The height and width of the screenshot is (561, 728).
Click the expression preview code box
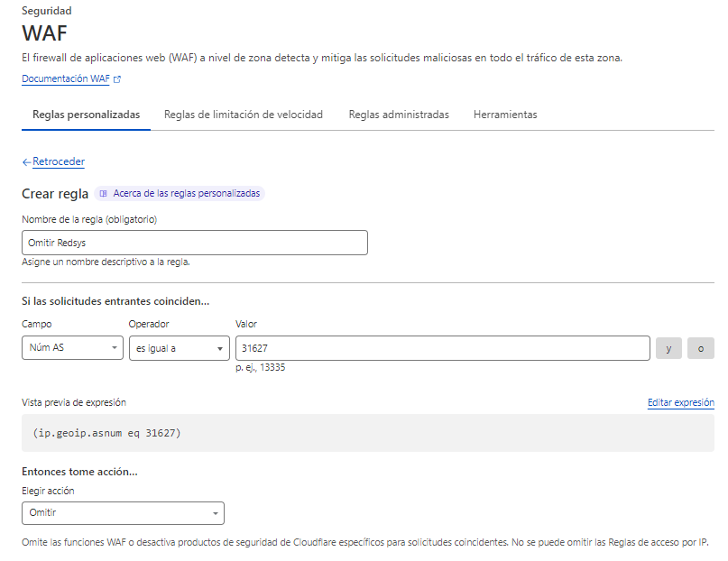[x=367, y=433]
